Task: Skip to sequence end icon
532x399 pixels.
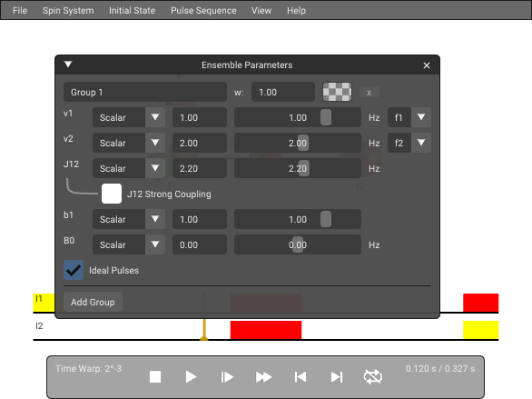Action: [337, 377]
